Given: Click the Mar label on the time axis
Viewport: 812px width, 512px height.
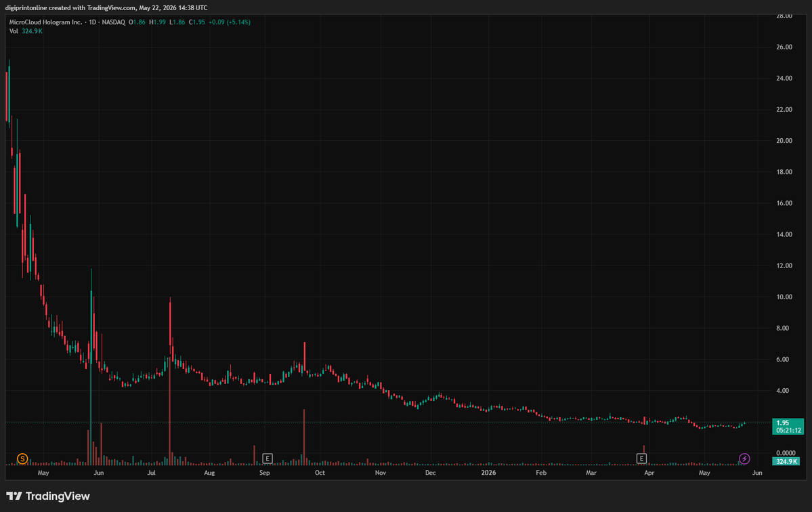Looking at the screenshot, I should tap(591, 473).
